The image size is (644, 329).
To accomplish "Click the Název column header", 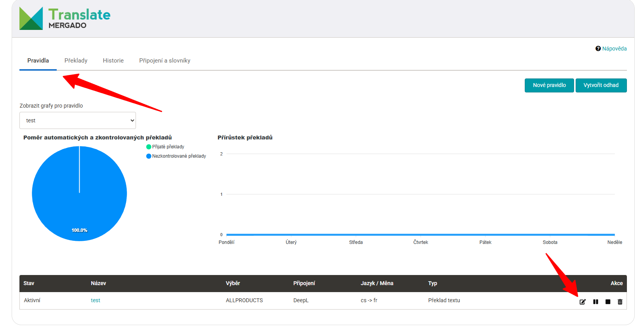I will pos(98,283).
